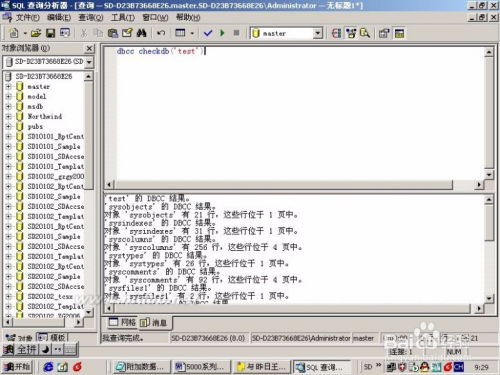Screen dimensions: 500x375
Task: Toggle Display Estimated Execution Plan icon
Action: pos(336,33)
